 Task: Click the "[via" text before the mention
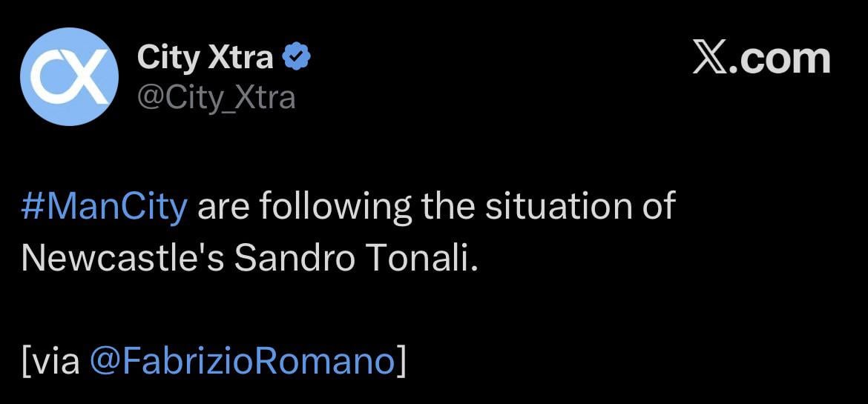pos(50,361)
